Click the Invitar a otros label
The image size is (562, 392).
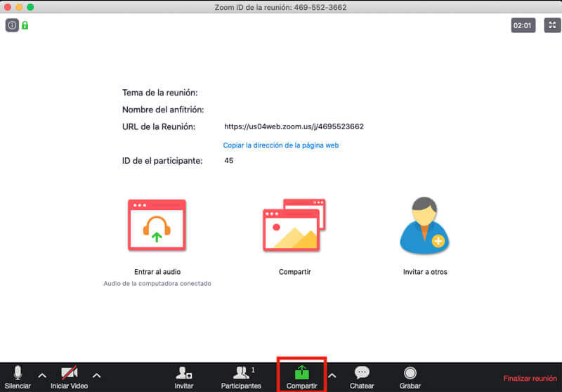[x=425, y=272]
